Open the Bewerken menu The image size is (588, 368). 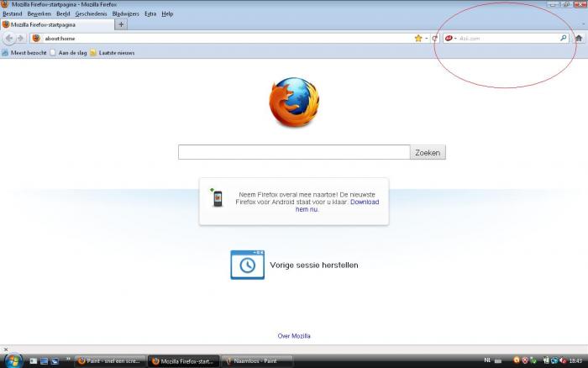point(39,14)
